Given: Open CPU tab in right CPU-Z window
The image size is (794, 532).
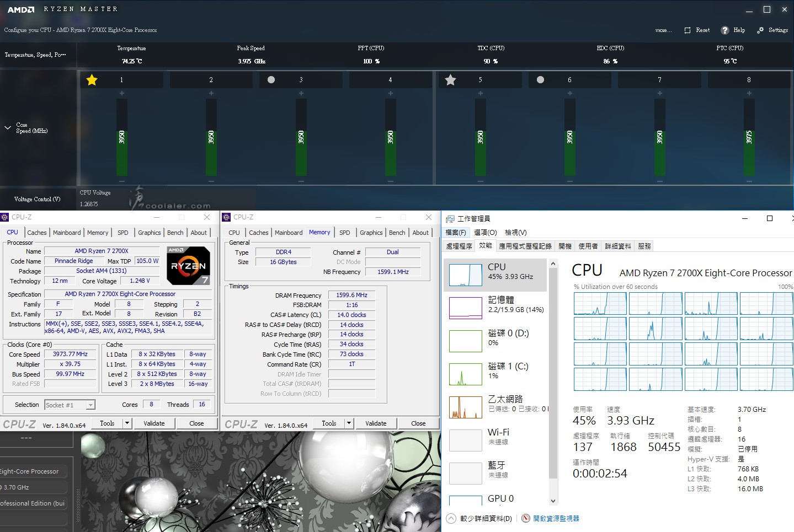Looking at the screenshot, I should click(235, 233).
